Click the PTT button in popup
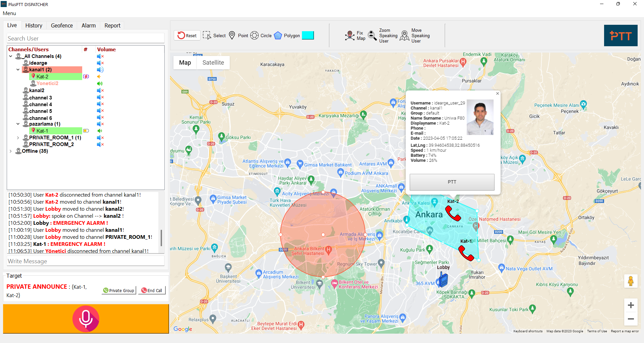The image size is (644, 343). click(x=452, y=182)
